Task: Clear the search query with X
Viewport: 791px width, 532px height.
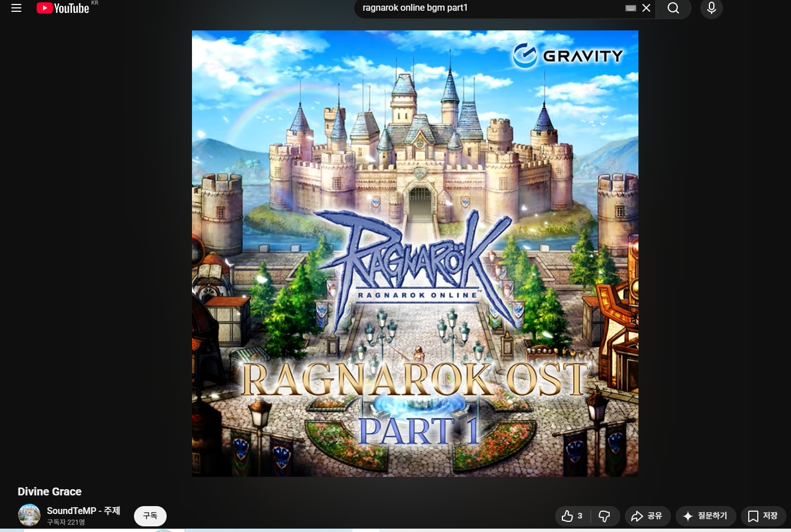Action: click(x=646, y=8)
